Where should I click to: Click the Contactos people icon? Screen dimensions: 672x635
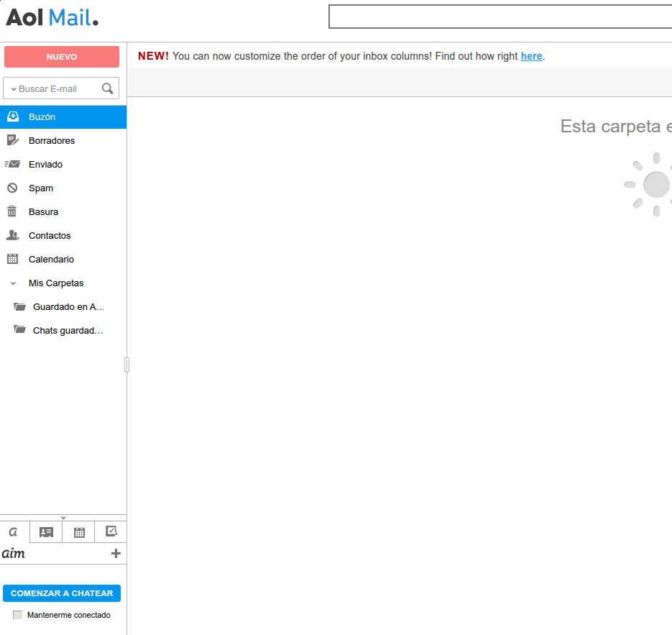coord(13,235)
